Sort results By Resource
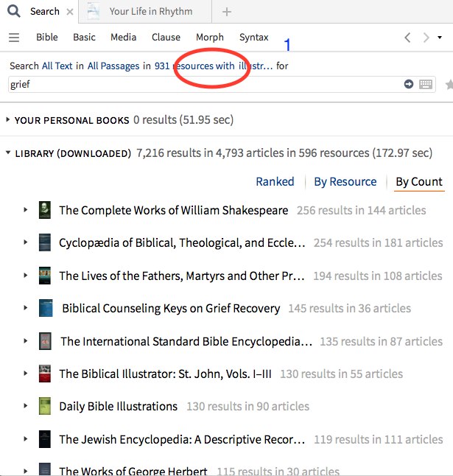This screenshot has height=476, width=453. click(345, 181)
